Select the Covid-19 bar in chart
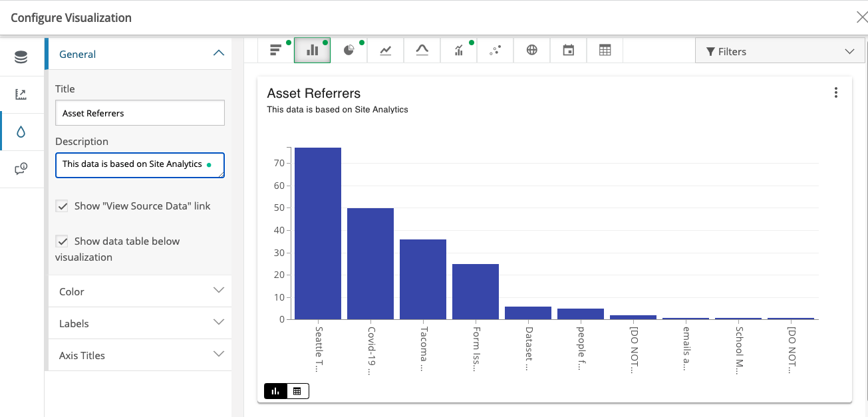Viewport: 868px width, 417px height. pyautogui.click(x=370, y=263)
